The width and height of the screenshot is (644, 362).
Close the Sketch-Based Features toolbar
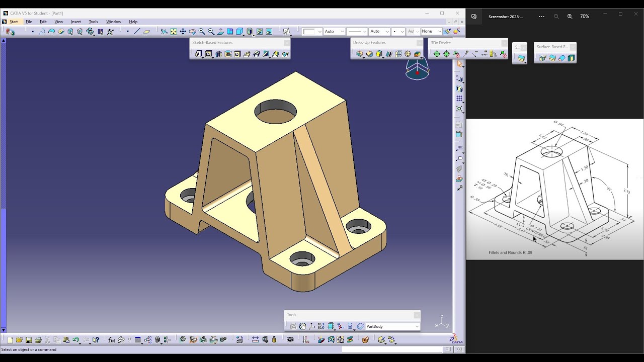click(286, 43)
